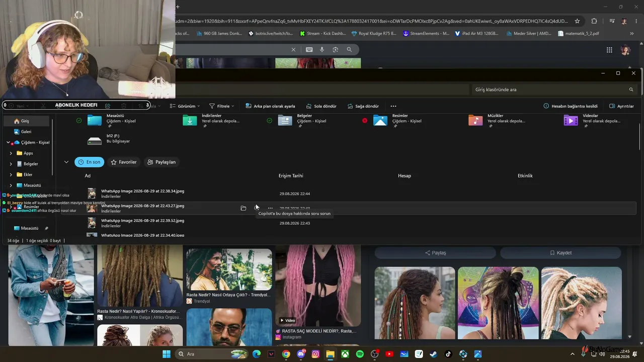The image size is (644, 362).
Task: Open the Trendyol rasta image thumbnail
Action: click(x=229, y=269)
